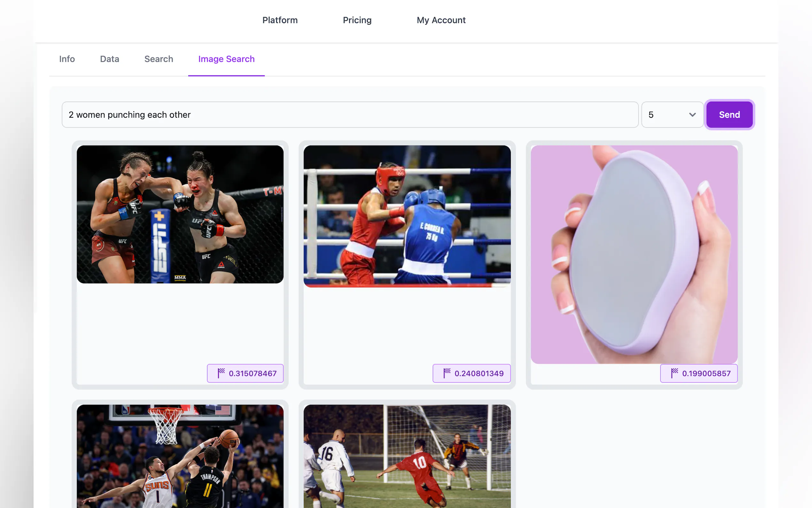Open the boxing ring image result
This screenshot has width=812, height=508.
(407, 216)
